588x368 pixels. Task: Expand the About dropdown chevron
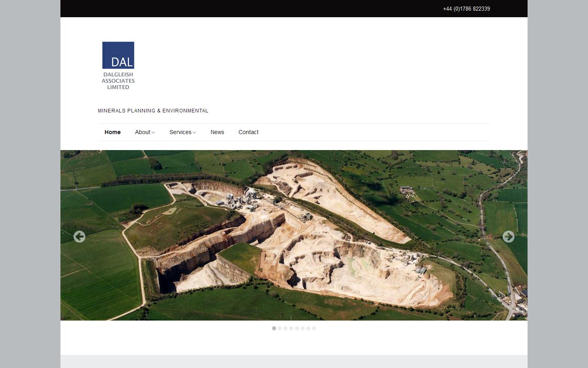(x=153, y=132)
